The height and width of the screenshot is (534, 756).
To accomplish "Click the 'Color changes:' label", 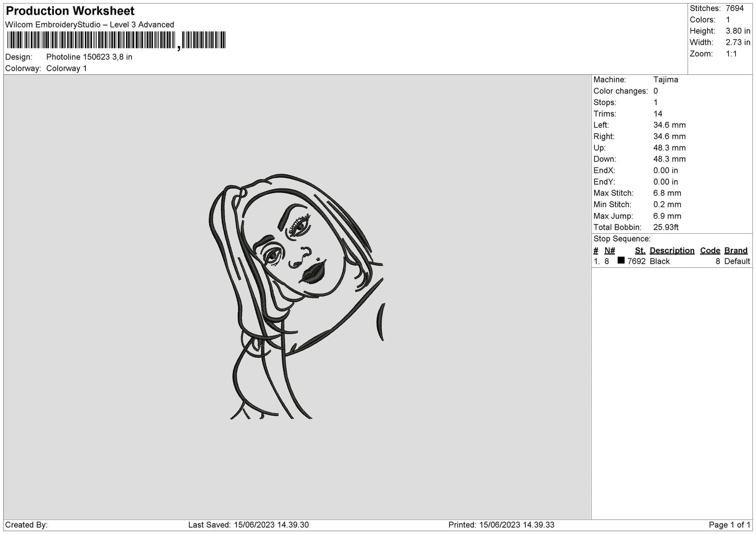I will point(620,91).
